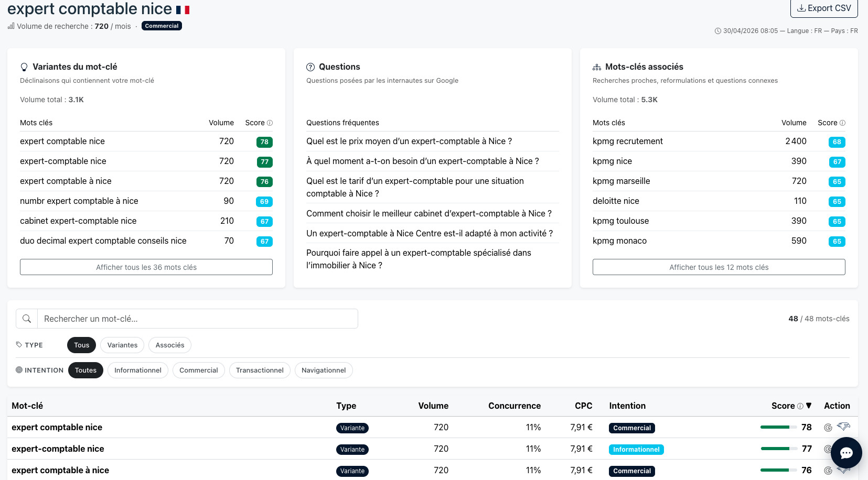This screenshot has width=868, height=480.
Task: Click 'deloitte nice' keyword
Action: coord(616,201)
